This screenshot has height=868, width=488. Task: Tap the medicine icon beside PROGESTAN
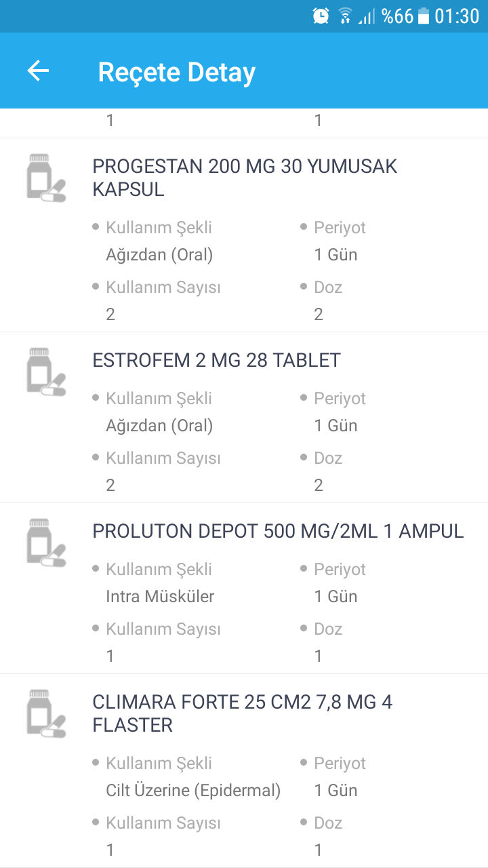point(46,178)
